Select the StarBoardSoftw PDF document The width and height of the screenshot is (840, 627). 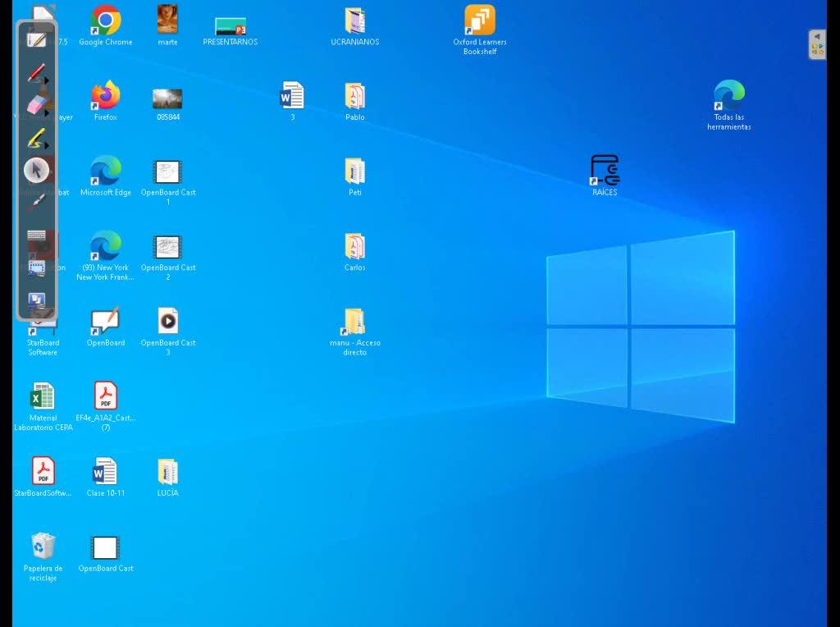[x=43, y=477]
